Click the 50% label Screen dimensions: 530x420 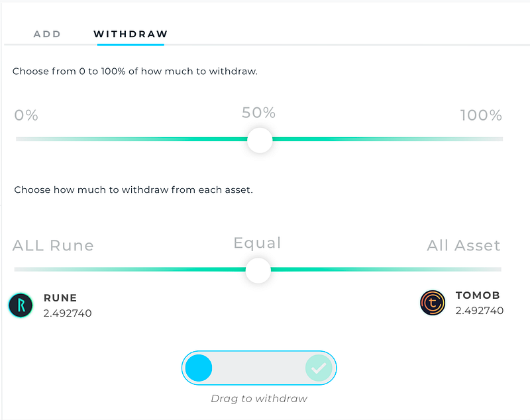pyautogui.click(x=258, y=113)
